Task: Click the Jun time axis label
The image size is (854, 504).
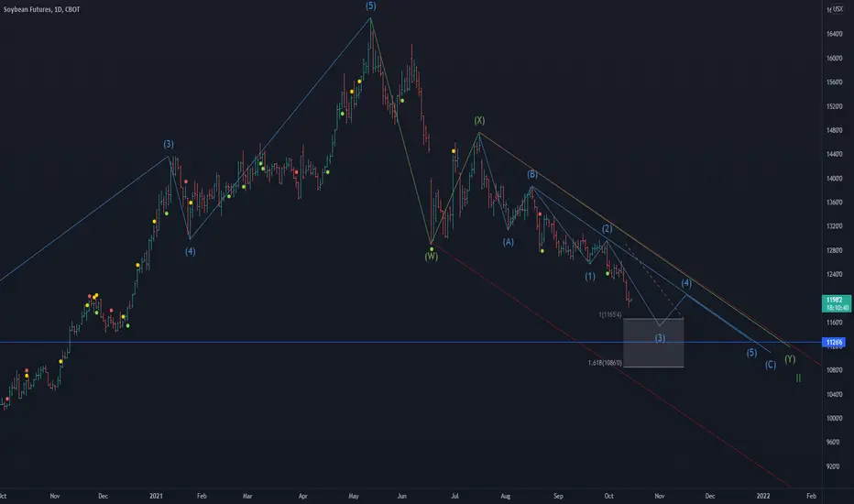Action: tap(402, 496)
